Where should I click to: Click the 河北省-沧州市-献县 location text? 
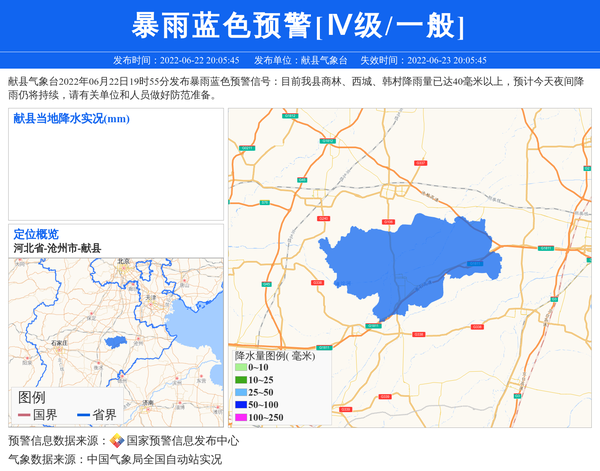click(x=57, y=248)
